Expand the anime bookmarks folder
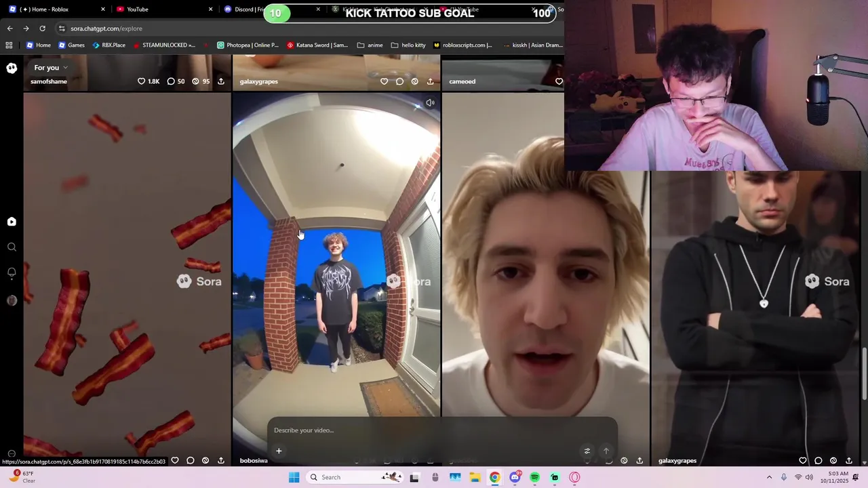Viewport: 868px width, 488px height. pos(370,45)
